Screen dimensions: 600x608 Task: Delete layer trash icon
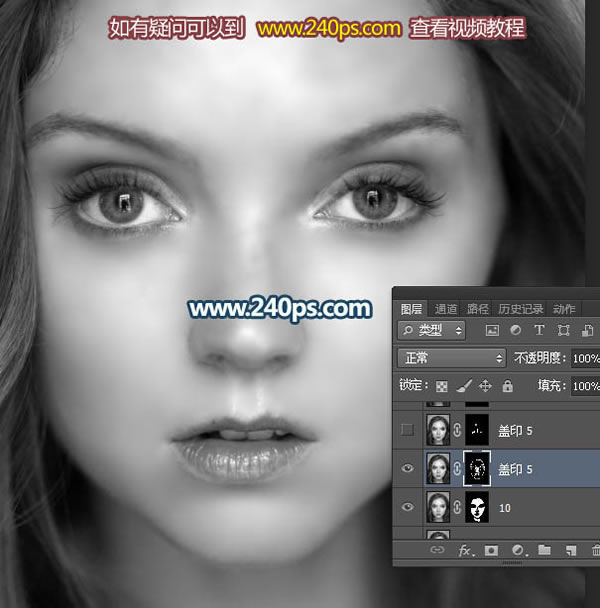coord(595,550)
